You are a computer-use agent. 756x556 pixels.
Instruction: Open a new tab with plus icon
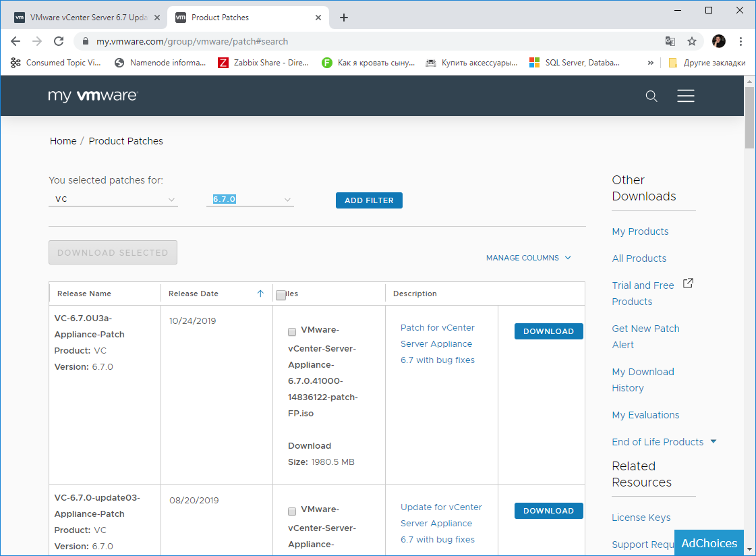[x=344, y=18]
